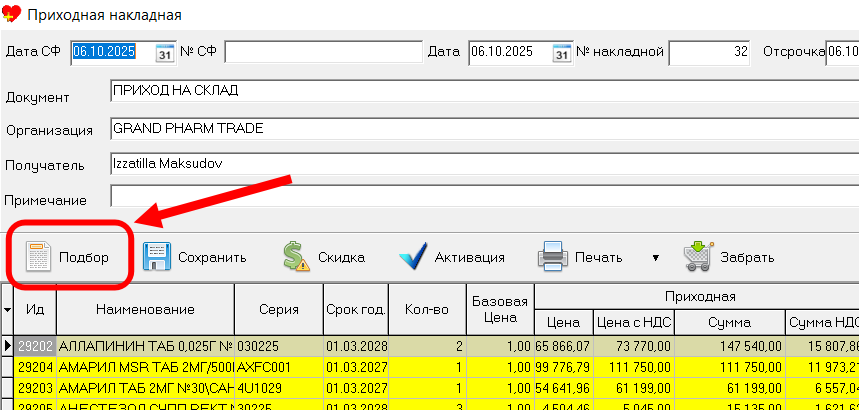Click Получатель field Izzatilla Maksudov
The image size is (859, 410).
click(485, 164)
